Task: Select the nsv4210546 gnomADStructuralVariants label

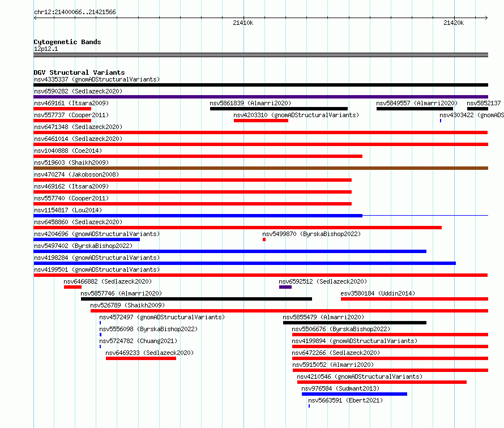Action: (x=360, y=376)
